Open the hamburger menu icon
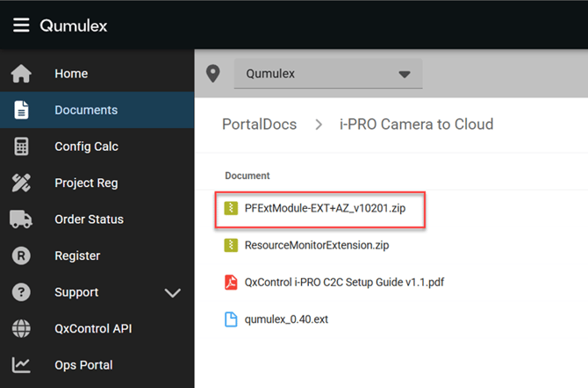 (x=21, y=25)
